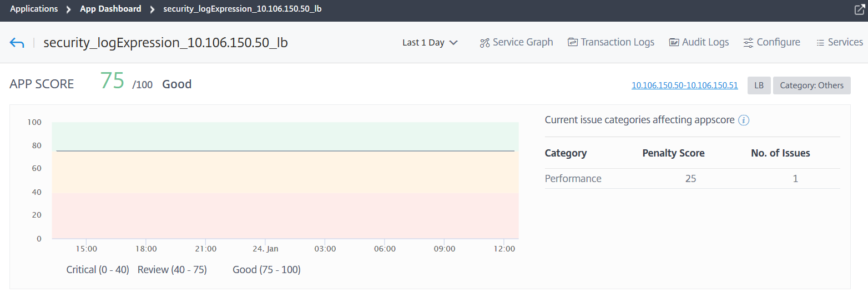Image resolution: width=868 pixels, height=292 pixels.
Task: Toggle the Good (75 - 100) legend
Action: coord(266,270)
